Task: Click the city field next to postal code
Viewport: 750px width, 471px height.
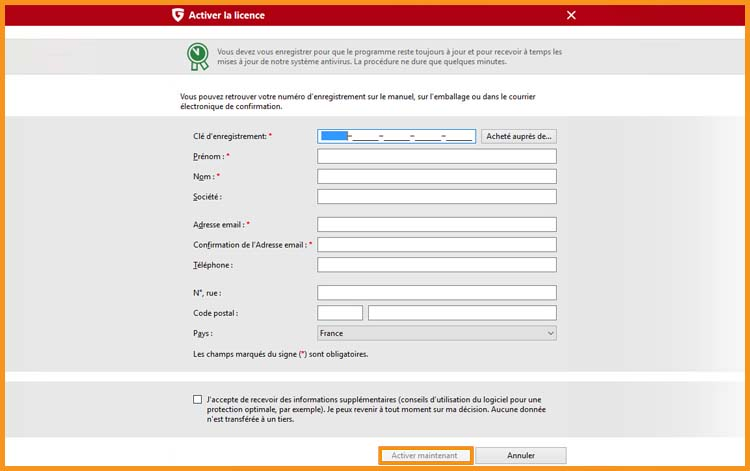Action: tap(463, 313)
